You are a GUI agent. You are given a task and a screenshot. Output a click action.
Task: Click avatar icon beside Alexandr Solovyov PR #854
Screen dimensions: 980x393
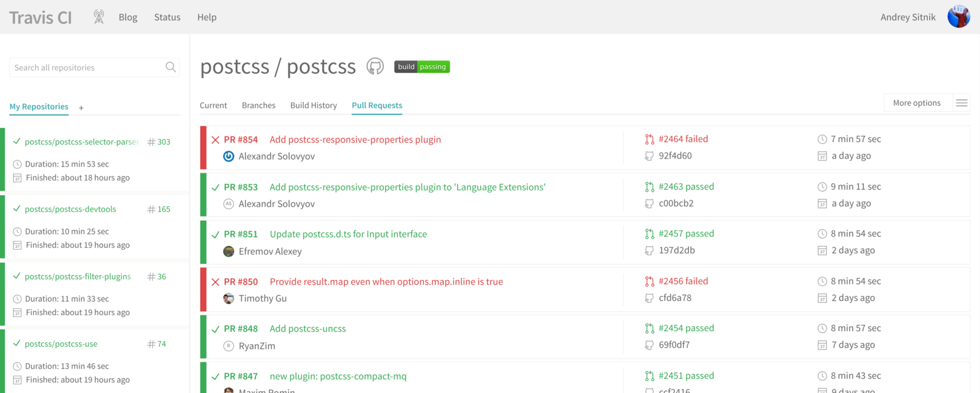228,156
